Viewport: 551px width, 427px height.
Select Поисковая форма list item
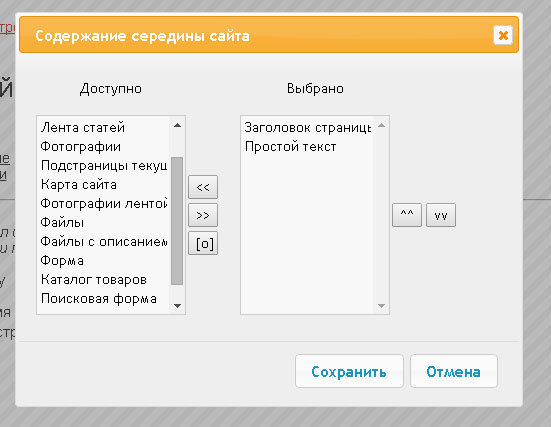(103, 299)
